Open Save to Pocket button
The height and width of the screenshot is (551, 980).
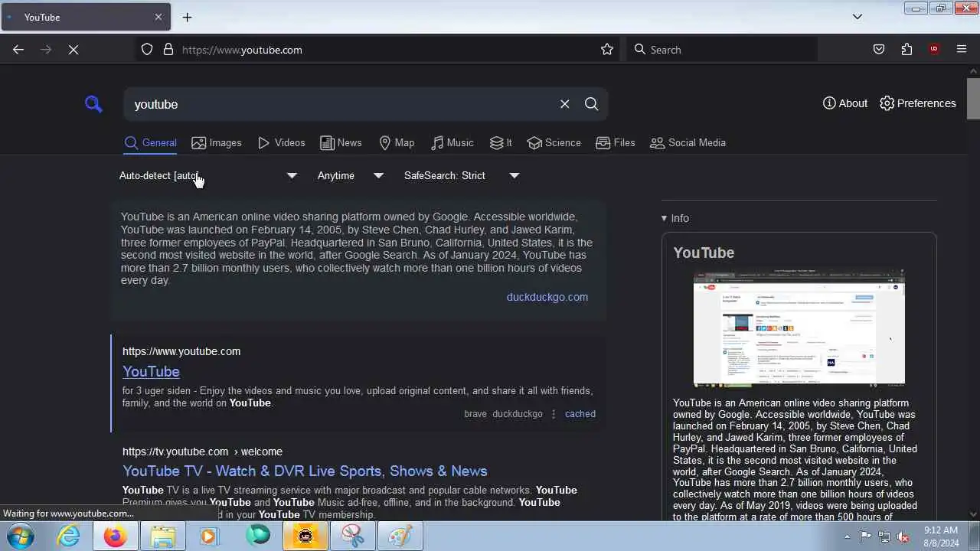[x=879, y=50]
